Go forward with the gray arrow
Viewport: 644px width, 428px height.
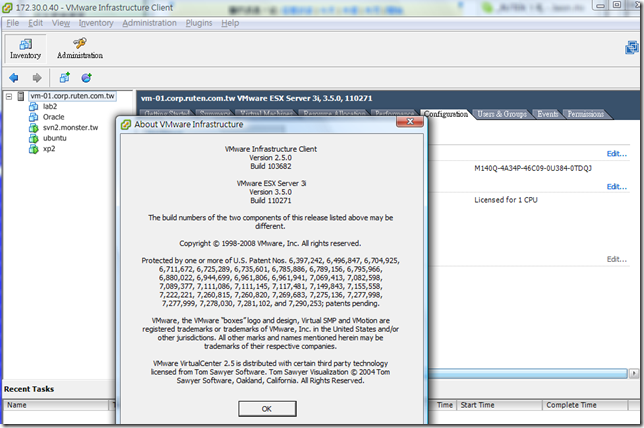point(37,78)
